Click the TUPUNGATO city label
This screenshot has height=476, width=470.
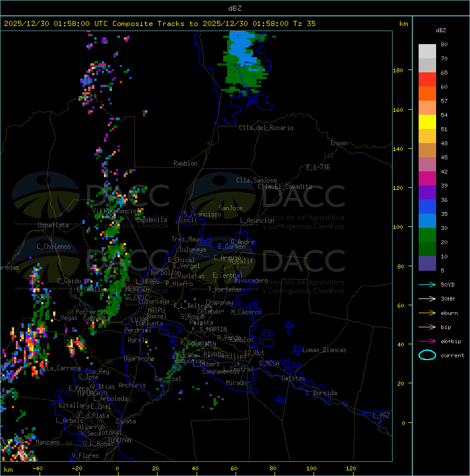click(x=92, y=393)
